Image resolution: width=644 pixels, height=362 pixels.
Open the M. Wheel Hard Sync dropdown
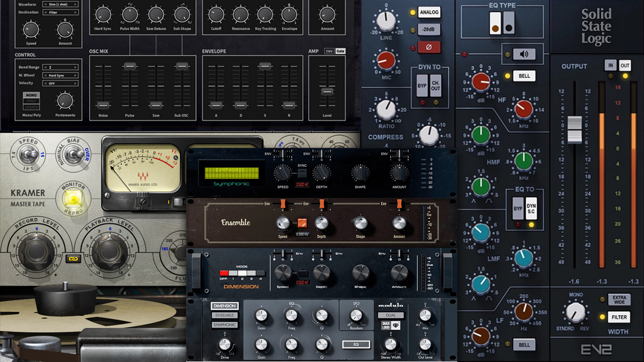coord(60,75)
